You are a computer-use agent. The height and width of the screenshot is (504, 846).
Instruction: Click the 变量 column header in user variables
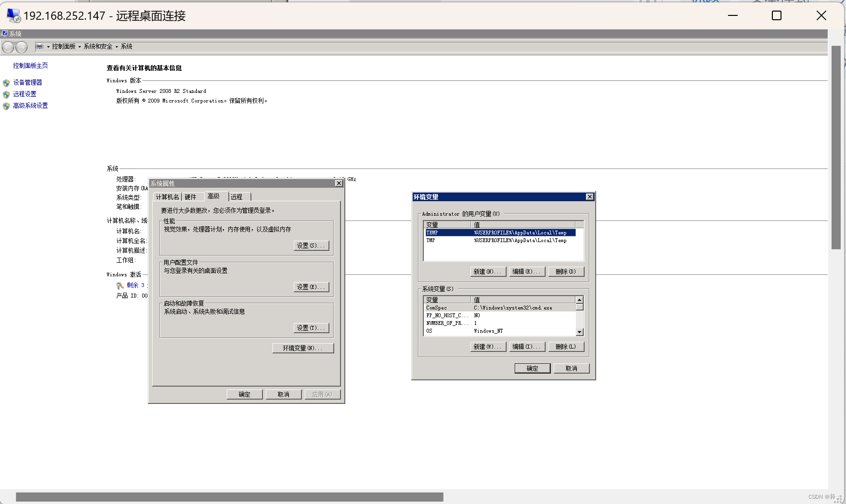[x=447, y=225]
